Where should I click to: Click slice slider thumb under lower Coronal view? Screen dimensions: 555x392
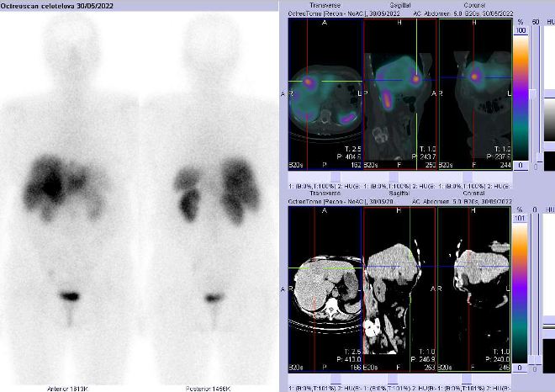(x=467, y=379)
